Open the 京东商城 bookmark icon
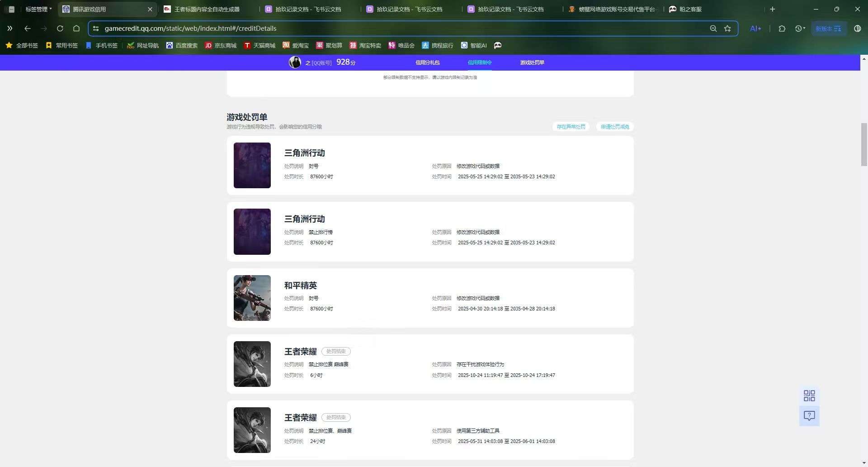Image resolution: width=868 pixels, height=467 pixels. click(208, 45)
